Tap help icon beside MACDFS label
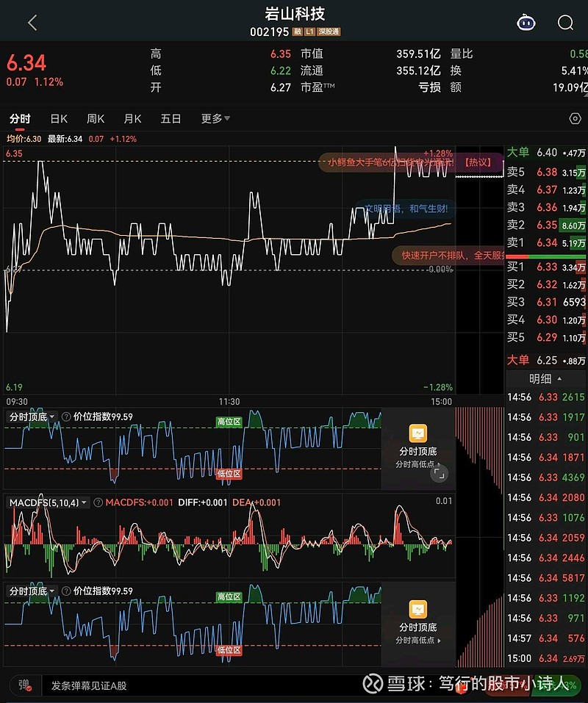 (98, 502)
